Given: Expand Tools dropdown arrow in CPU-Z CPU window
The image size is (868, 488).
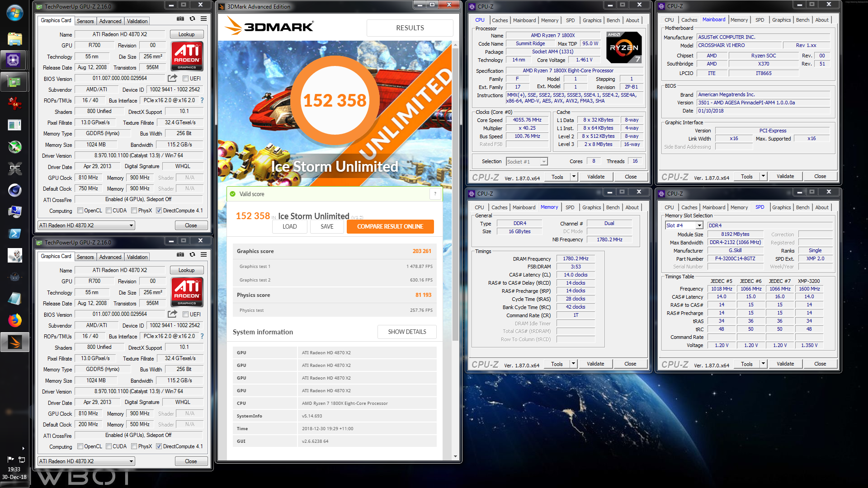Looking at the screenshot, I should click(x=574, y=177).
